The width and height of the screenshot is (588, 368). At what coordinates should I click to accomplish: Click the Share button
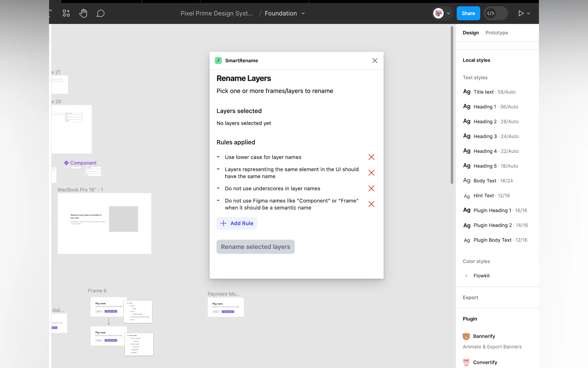468,13
